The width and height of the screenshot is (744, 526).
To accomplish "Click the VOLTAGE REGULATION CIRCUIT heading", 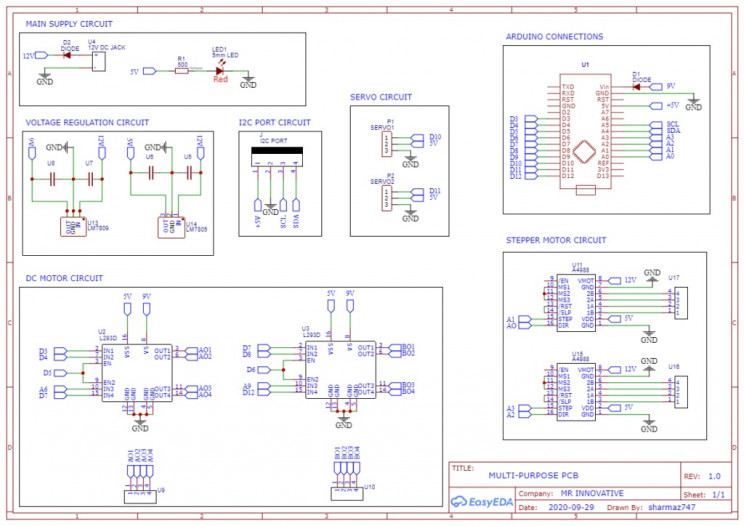I will [x=87, y=122].
